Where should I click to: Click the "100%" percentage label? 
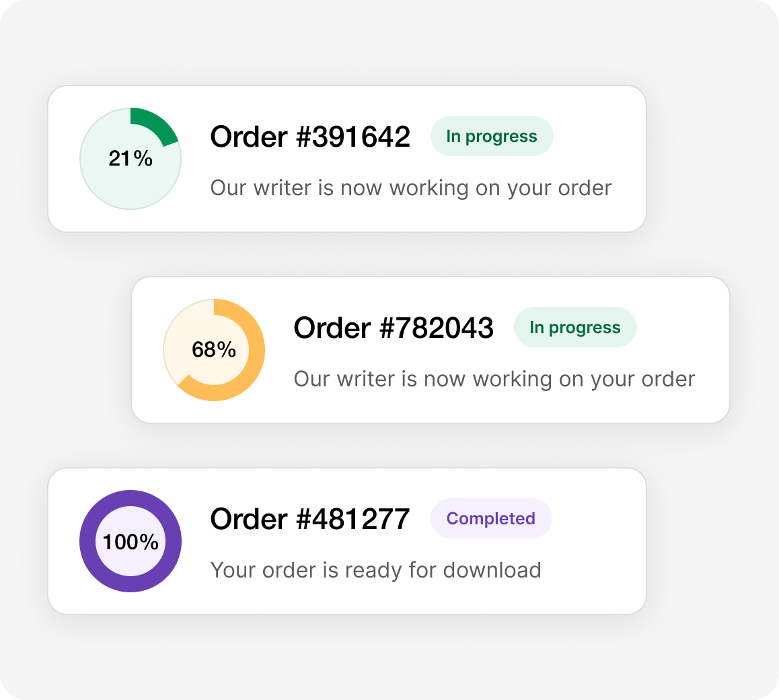click(x=131, y=542)
